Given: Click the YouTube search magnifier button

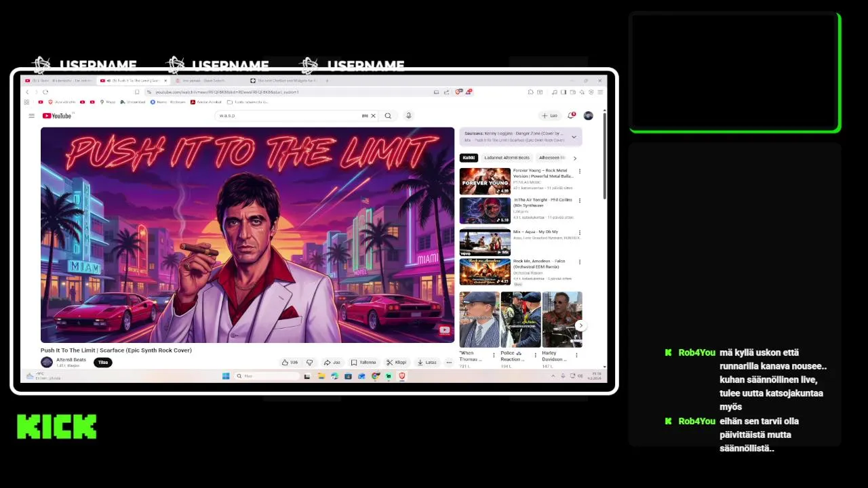Looking at the screenshot, I should pyautogui.click(x=388, y=116).
